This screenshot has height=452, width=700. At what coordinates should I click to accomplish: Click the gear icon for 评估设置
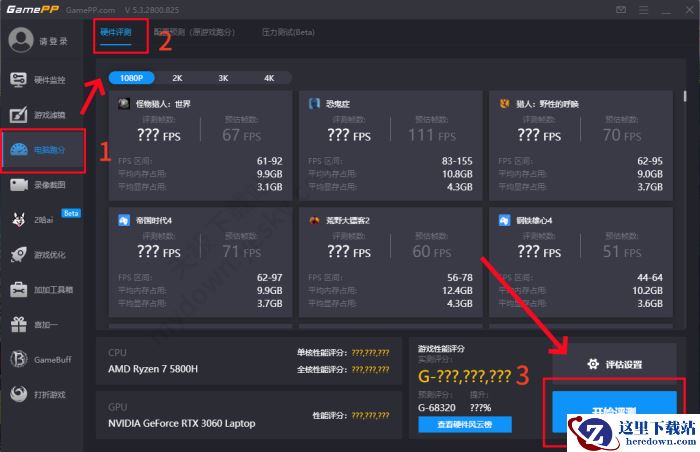pos(593,364)
